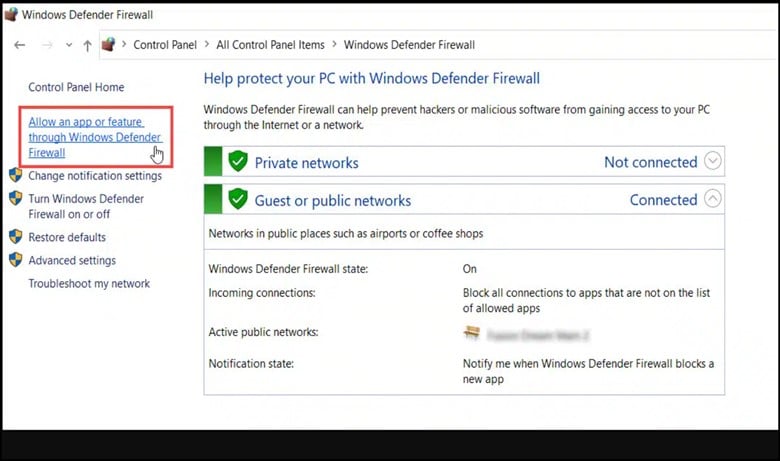Select Windows Defender Firewall breadcrumb
Viewport: 780px width, 461px height.
tap(409, 45)
